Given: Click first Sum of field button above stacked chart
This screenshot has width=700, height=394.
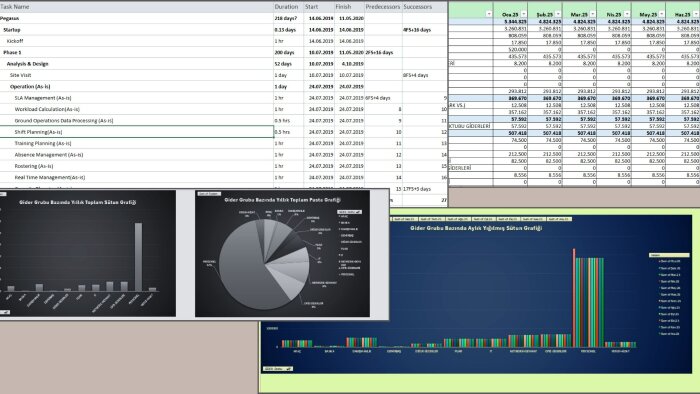Looking at the screenshot, I should click(404, 219).
